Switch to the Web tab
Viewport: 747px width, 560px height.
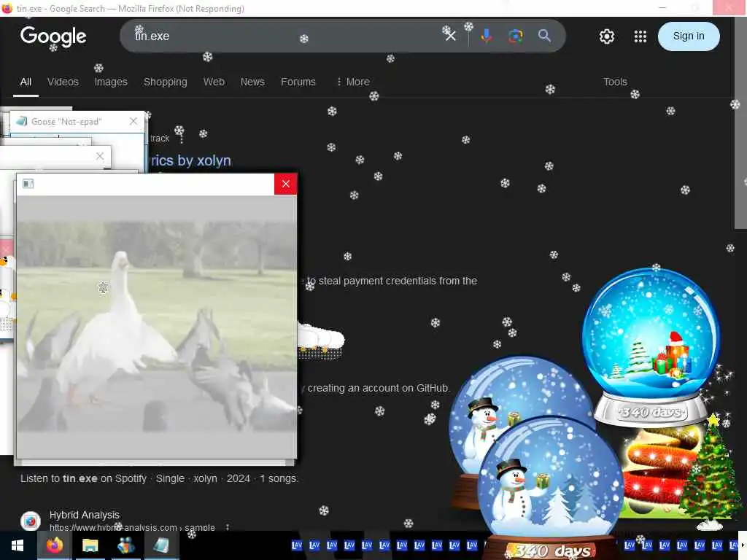[x=214, y=82]
